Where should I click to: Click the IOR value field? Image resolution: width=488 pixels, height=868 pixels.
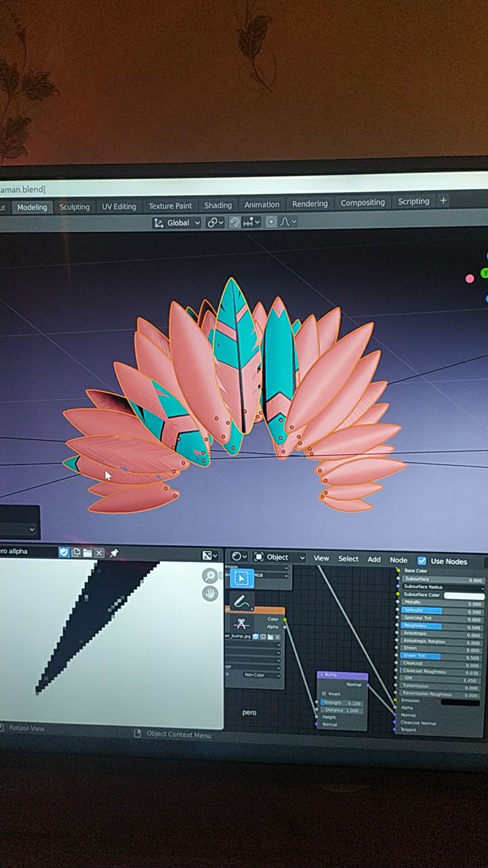tap(441, 680)
